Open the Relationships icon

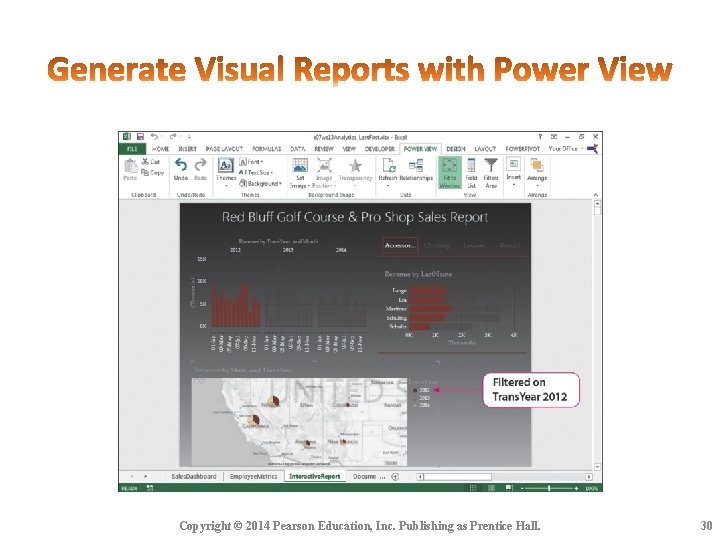tap(416, 165)
